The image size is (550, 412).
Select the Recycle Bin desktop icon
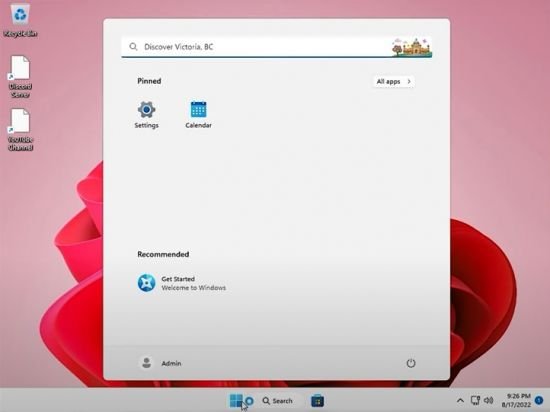coord(20,20)
